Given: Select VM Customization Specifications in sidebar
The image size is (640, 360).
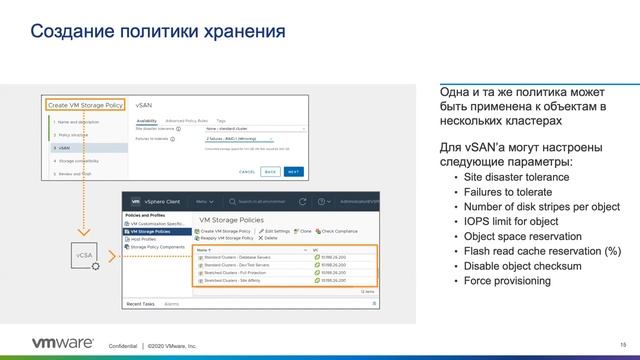Looking at the screenshot, I should [158, 224].
